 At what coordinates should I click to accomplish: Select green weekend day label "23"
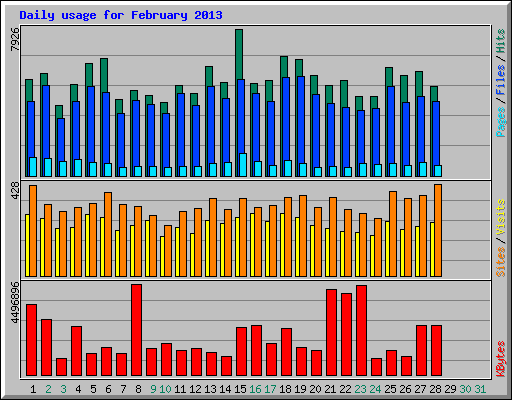pyautogui.click(x=360, y=389)
